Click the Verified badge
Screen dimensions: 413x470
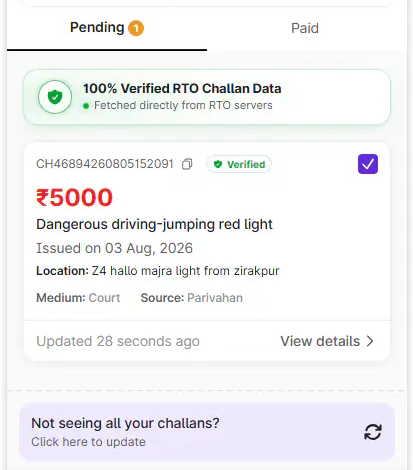tap(239, 164)
